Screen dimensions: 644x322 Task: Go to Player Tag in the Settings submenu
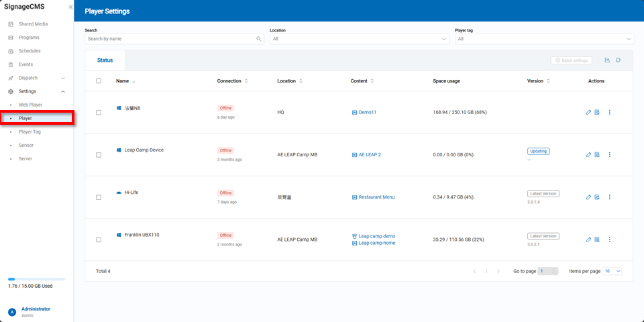pyautogui.click(x=30, y=131)
